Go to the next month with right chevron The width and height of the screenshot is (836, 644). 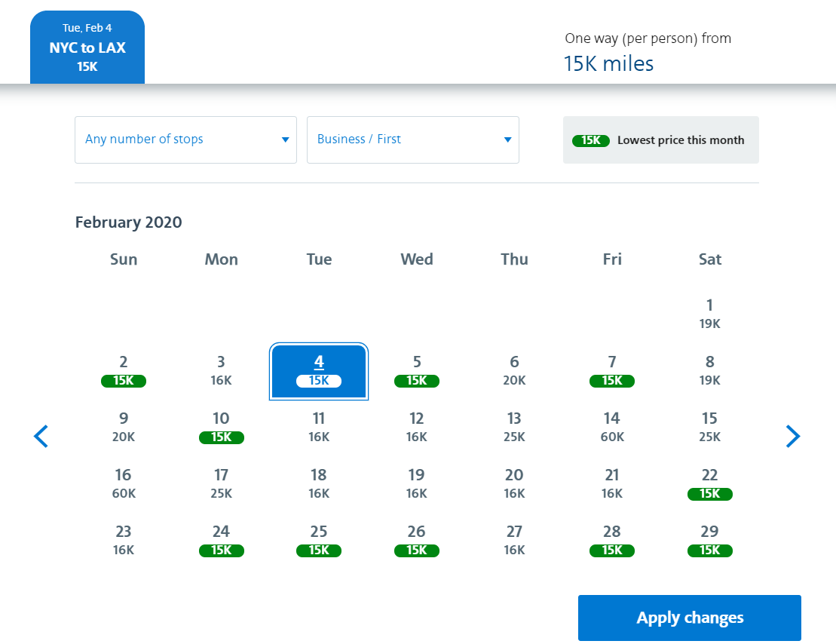pyautogui.click(x=793, y=436)
